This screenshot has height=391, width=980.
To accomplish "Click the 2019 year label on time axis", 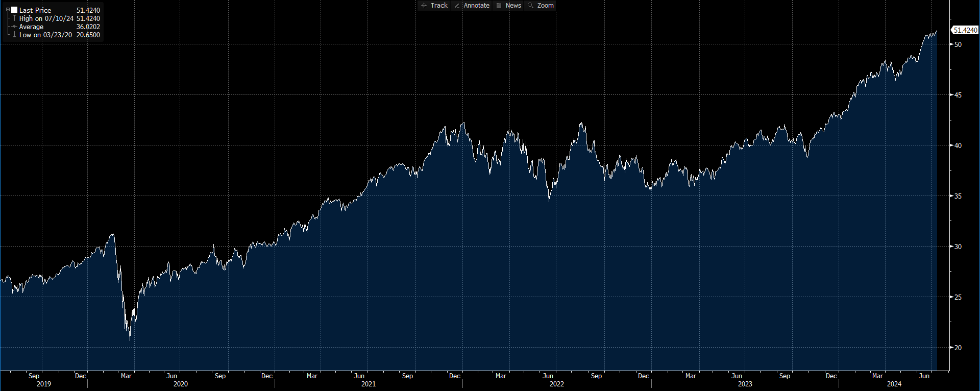I will [44, 384].
